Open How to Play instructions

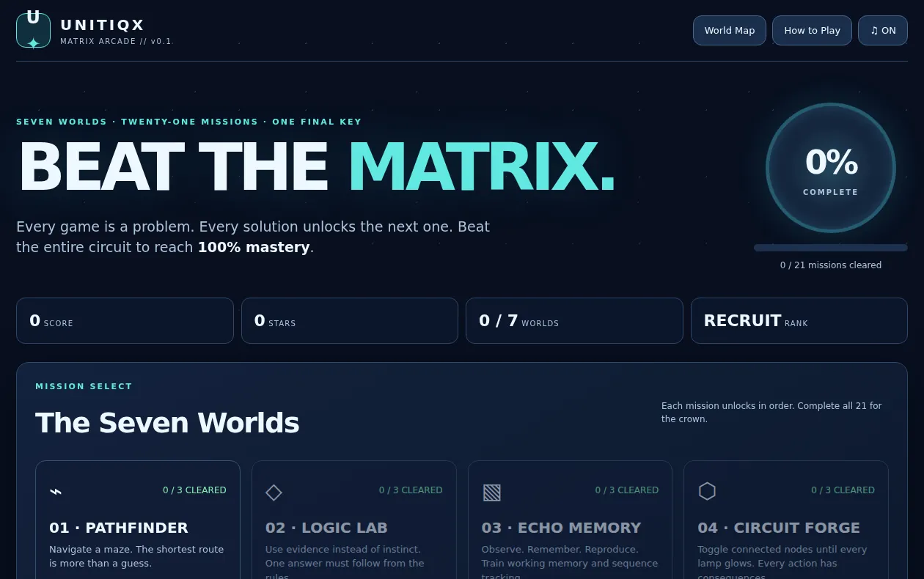[x=812, y=31]
